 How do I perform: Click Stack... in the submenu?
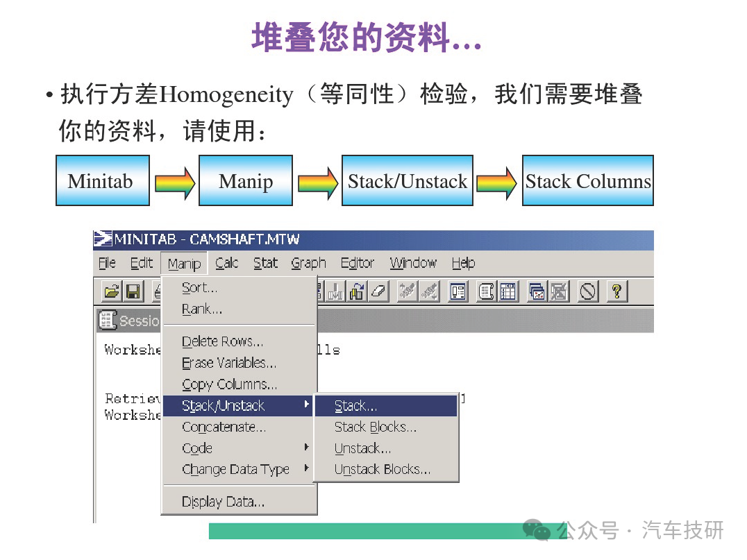(x=387, y=406)
